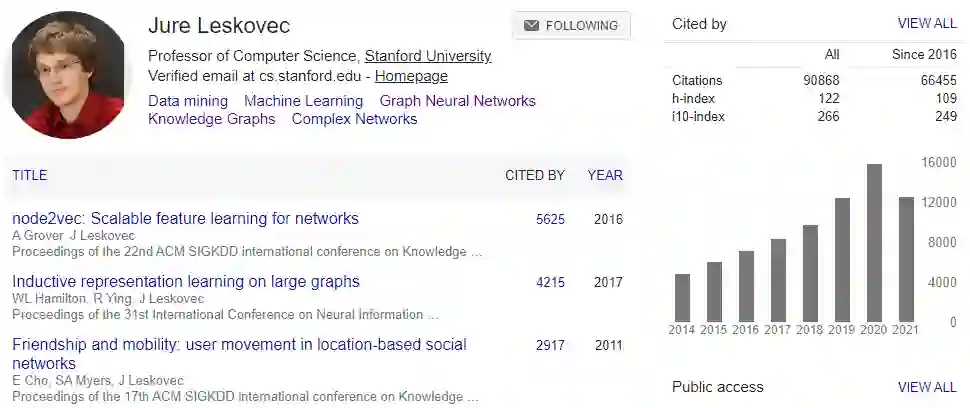Click the 2020 bar in citations chart

click(x=874, y=243)
